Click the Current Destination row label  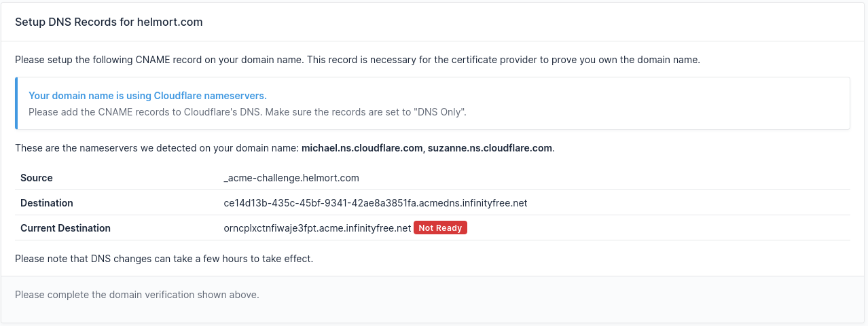[65, 228]
